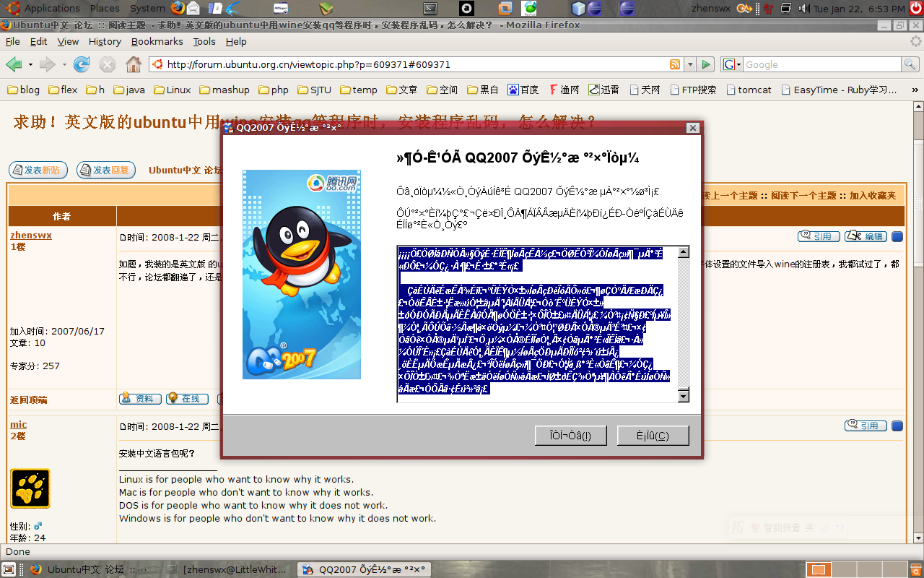
Task: Open mic author profile link
Action: pyautogui.click(x=19, y=425)
